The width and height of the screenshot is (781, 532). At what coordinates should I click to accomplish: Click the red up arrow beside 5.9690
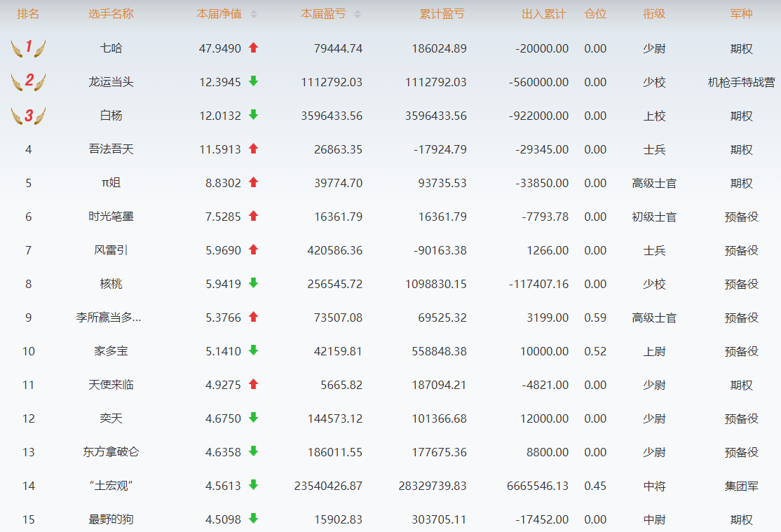(254, 250)
